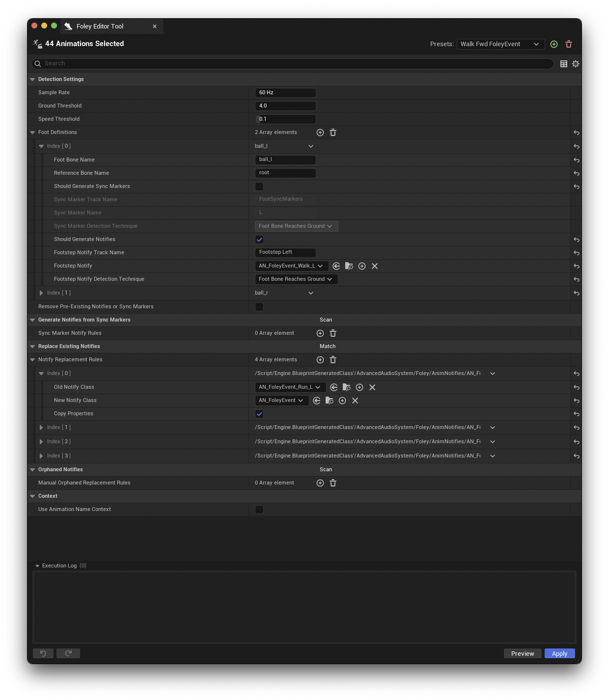Clear the Old Notify Class value

tap(372, 387)
